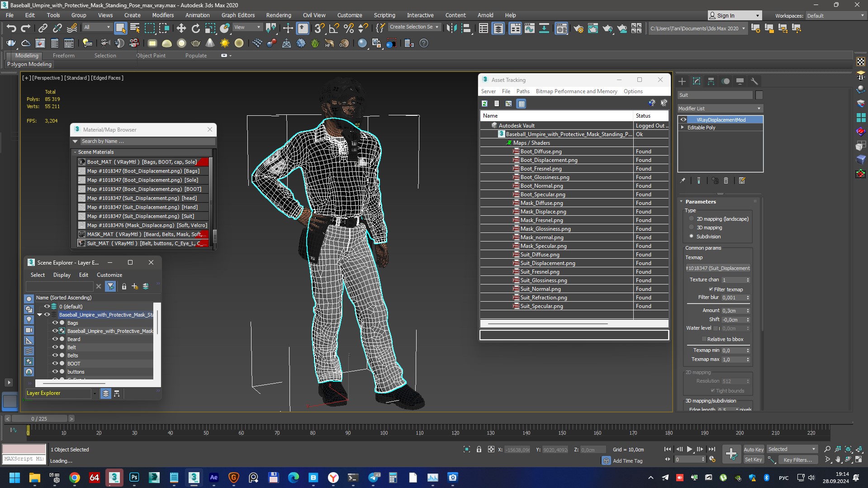
Task: Toggle visibility of 0 (default) layer
Action: coord(47,307)
